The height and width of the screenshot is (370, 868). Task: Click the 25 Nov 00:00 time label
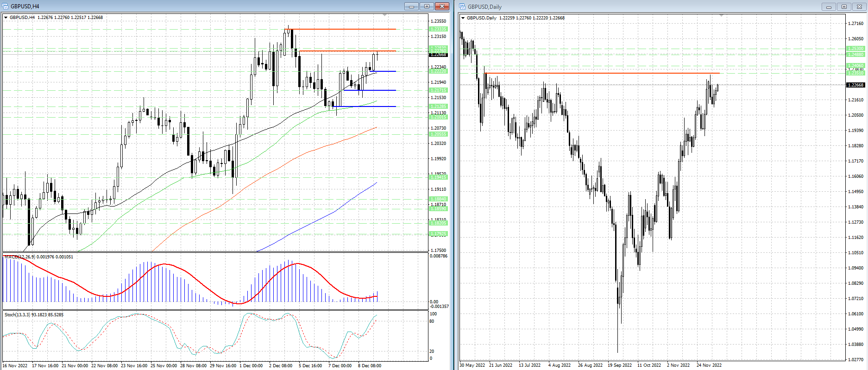[x=164, y=366]
